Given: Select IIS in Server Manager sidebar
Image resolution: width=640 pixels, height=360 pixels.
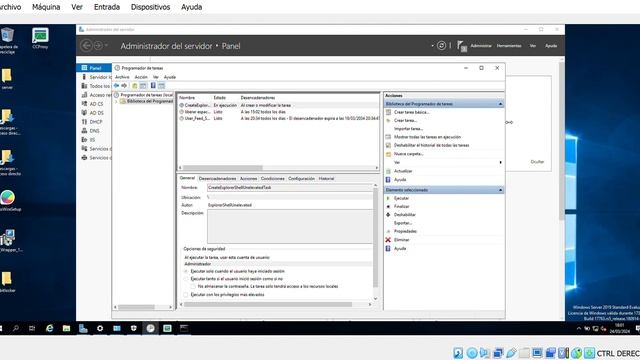Looking at the screenshot, I should (92, 140).
